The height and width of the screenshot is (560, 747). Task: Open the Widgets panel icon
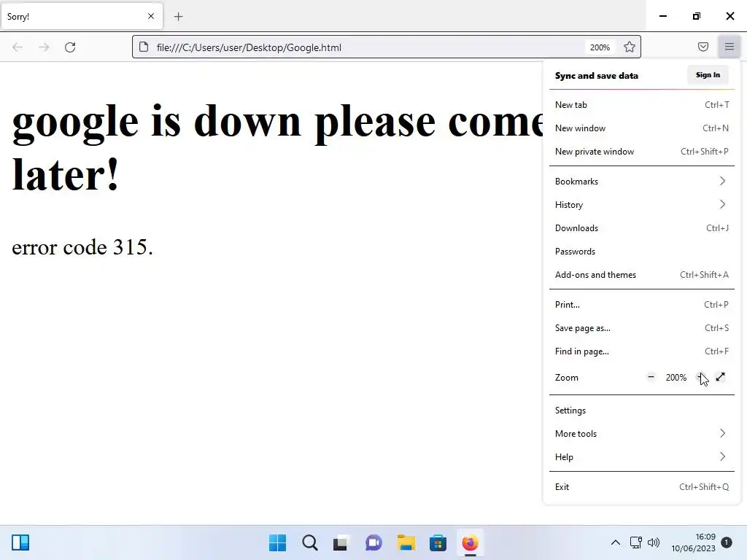20,542
